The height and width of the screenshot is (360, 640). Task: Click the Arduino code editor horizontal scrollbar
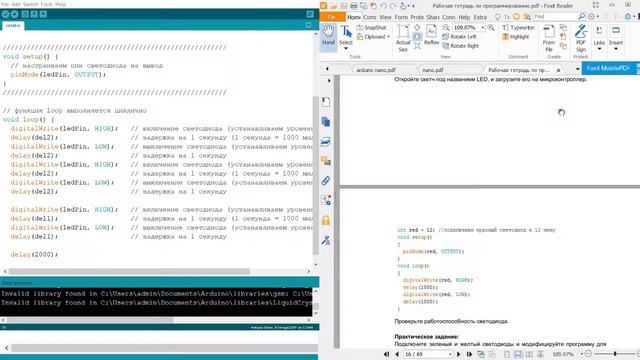coord(129,271)
